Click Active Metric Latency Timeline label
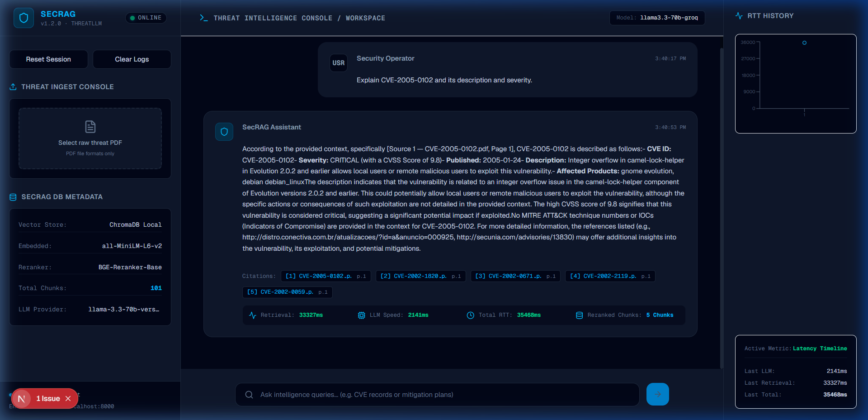This screenshot has height=420, width=868. (820, 348)
